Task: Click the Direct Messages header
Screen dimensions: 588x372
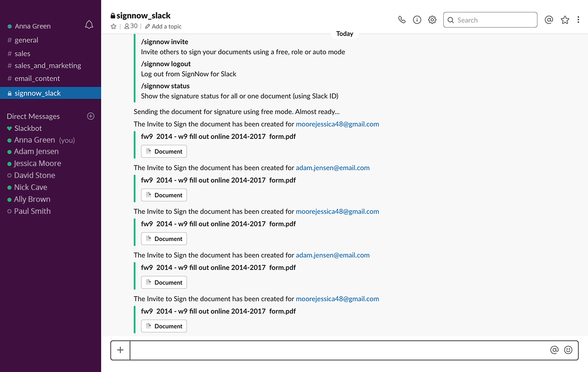Action: pos(33,116)
